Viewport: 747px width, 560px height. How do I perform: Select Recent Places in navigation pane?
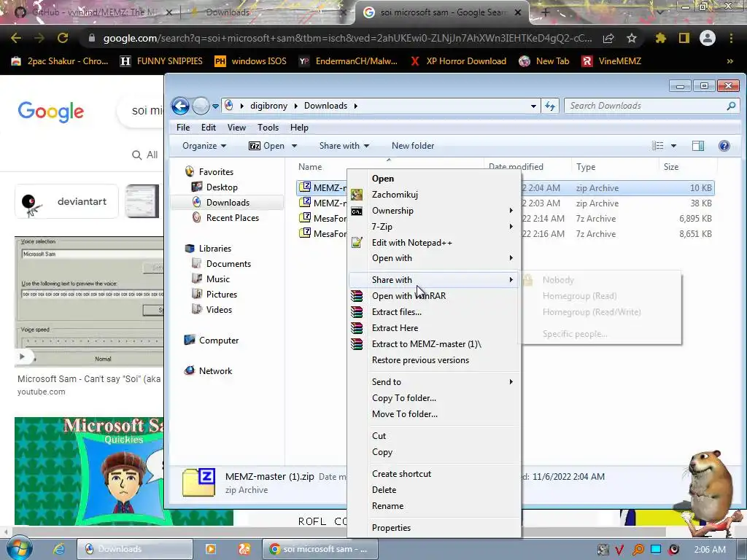point(233,217)
